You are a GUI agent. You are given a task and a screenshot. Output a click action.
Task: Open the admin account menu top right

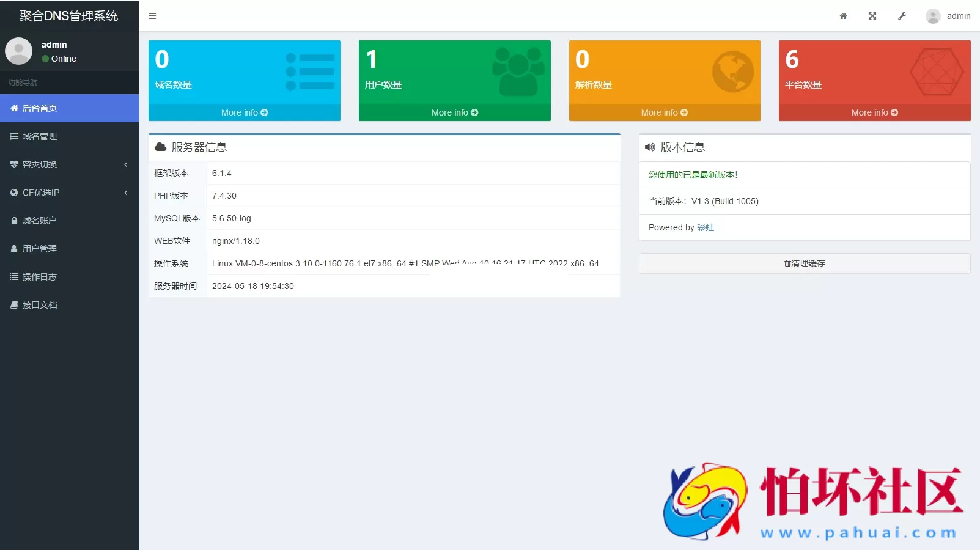(x=948, y=16)
